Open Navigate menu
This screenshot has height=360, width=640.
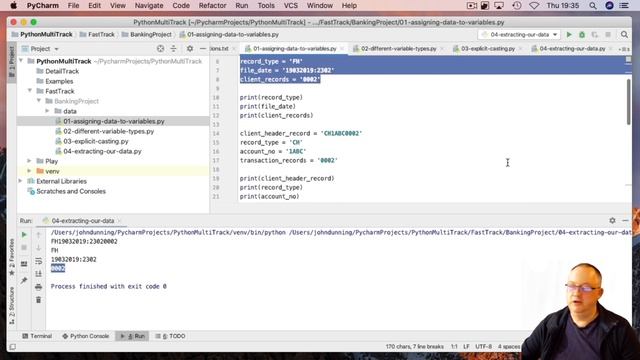coord(149,6)
